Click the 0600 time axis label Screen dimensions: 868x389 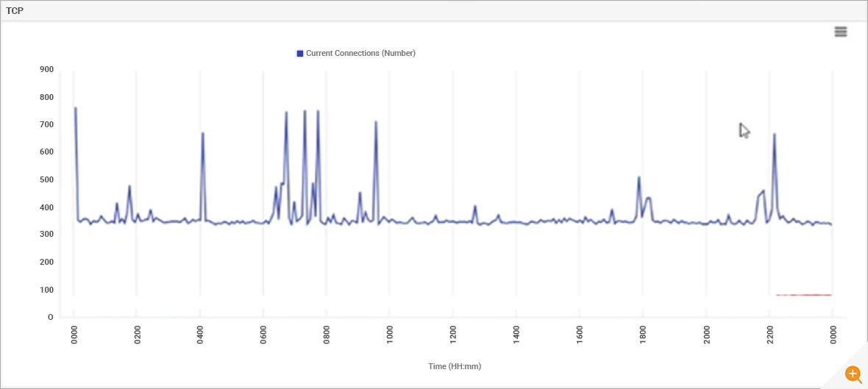(263, 335)
